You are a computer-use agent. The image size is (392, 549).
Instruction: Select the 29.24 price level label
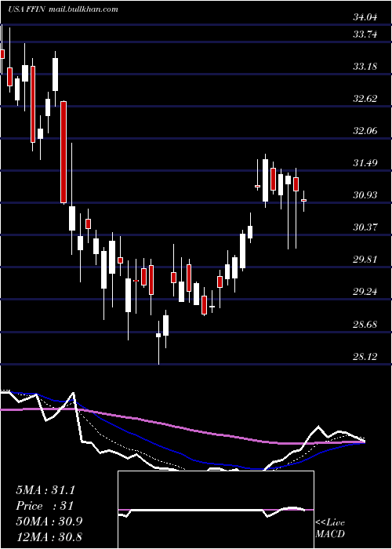point(365,292)
